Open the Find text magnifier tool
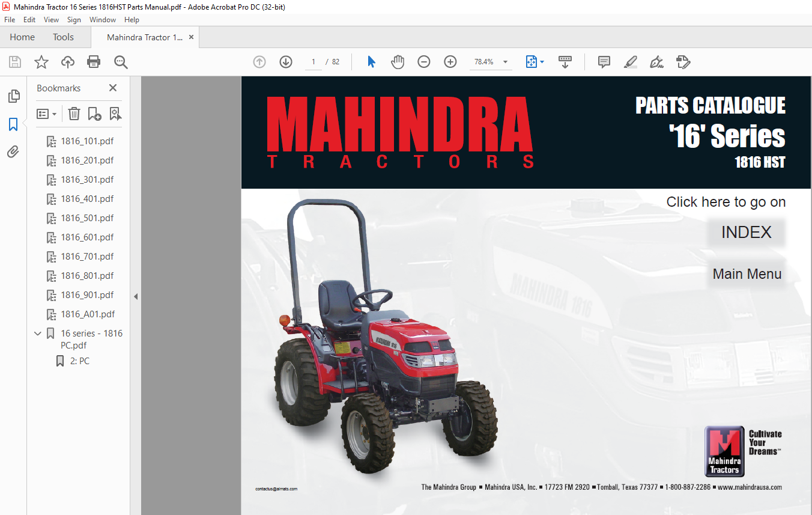The image size is (812, 515). (121, 62)
